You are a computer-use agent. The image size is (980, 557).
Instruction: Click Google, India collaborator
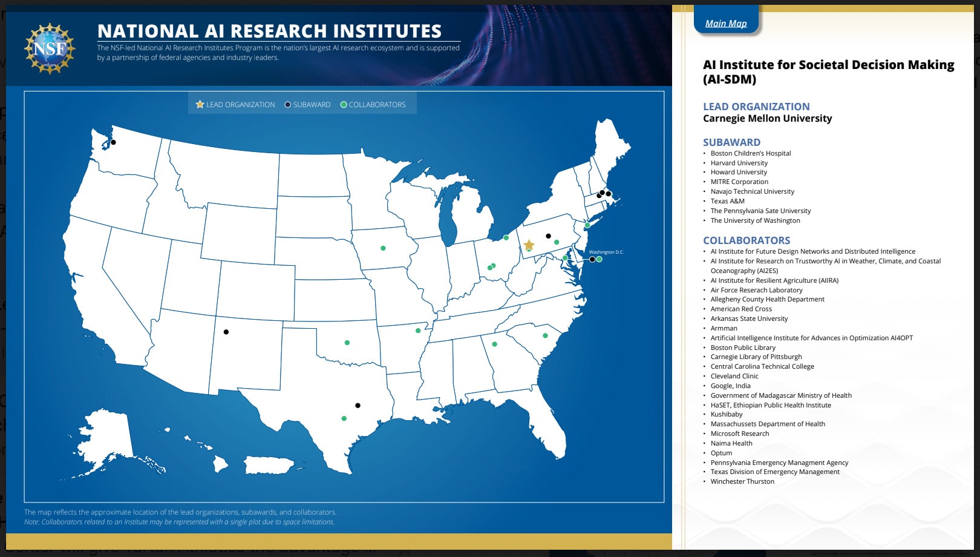[730, 386]
